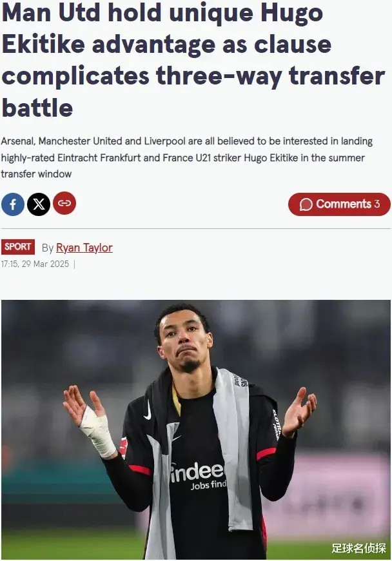
Task: Click the 足球名侦探 watermark
Action: (358, 548)
